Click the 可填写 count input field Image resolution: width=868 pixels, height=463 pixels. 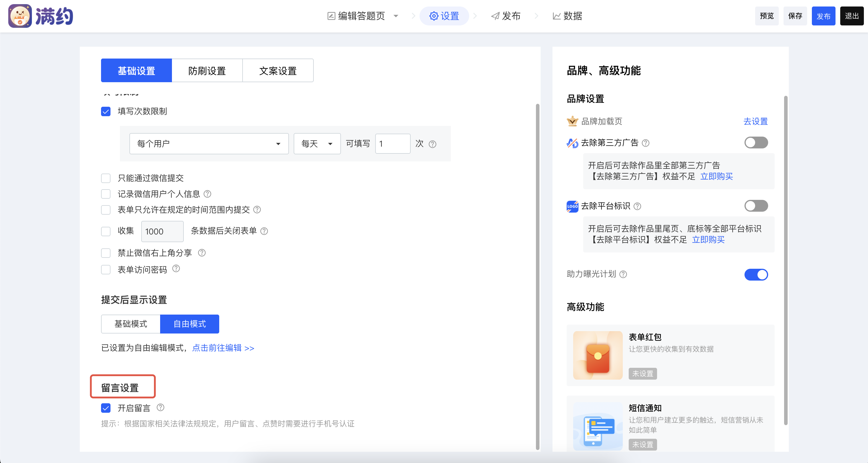click(393, 144)
